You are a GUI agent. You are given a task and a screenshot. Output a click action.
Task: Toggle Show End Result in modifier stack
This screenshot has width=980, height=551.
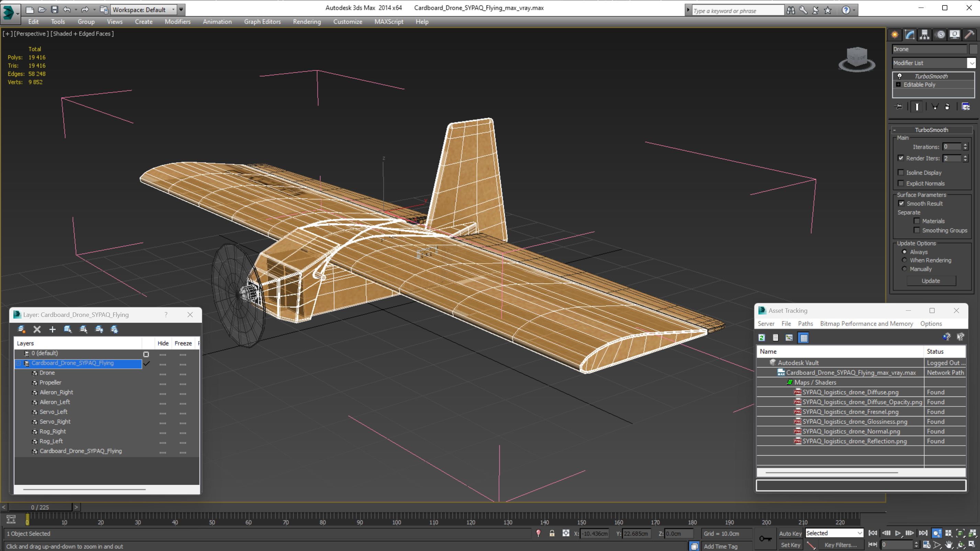point(917,107)
